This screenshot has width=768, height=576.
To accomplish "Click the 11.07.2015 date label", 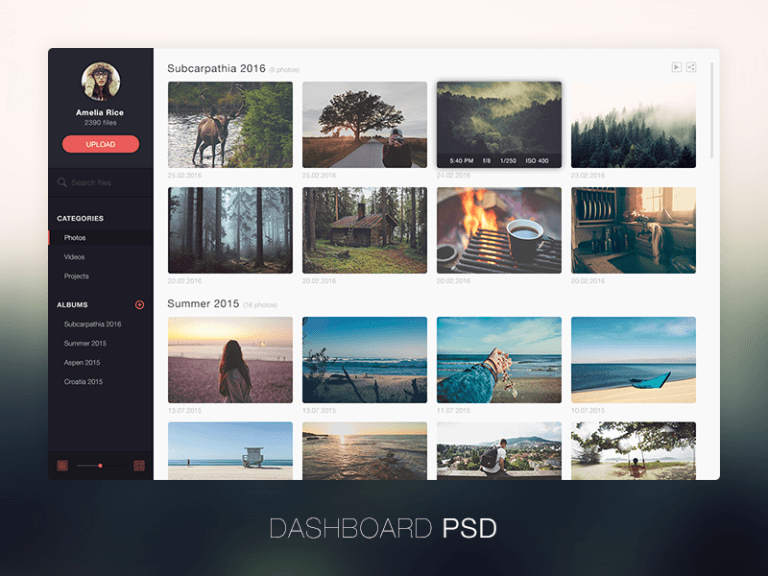I will coord(454,410).
